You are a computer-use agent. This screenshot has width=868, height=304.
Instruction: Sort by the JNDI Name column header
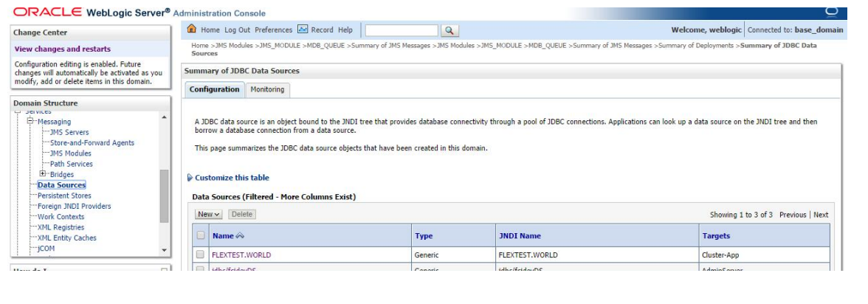point(520,236)
